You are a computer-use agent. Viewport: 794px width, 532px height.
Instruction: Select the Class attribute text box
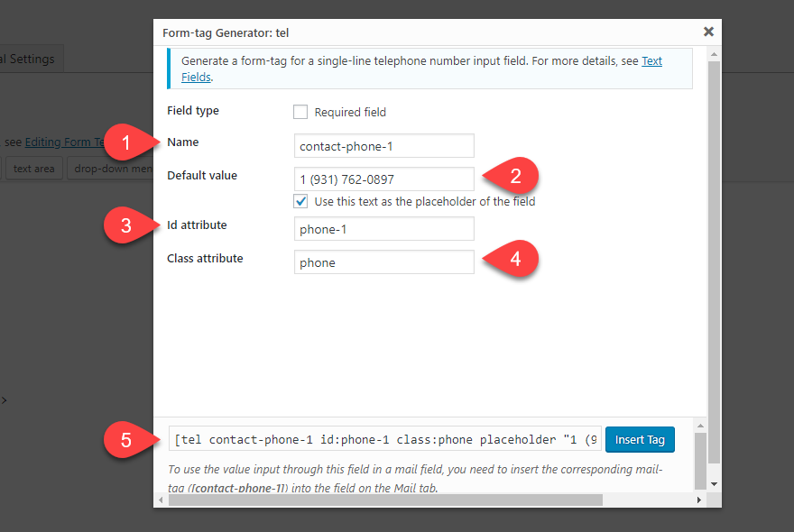(383, 262)
